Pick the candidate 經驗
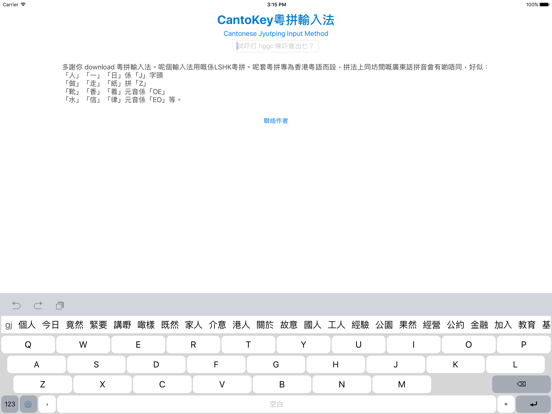This screenshot has height=414, width=552. (360, 325)
